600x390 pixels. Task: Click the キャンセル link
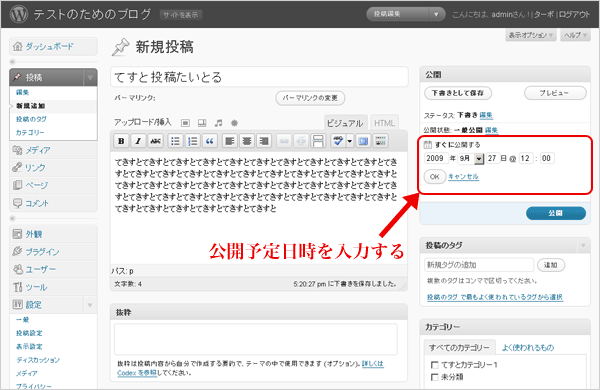463,177
